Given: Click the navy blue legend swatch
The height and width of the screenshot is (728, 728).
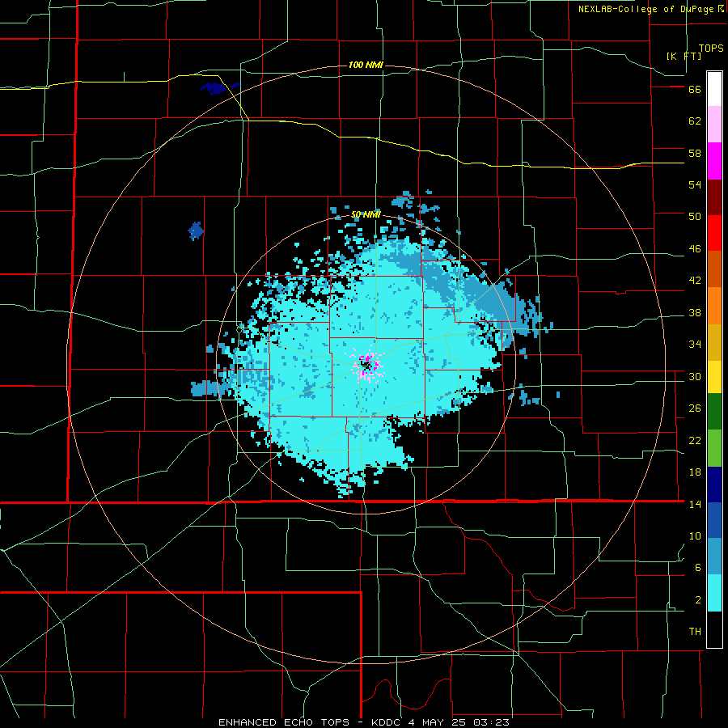Looking at the screenshot, I should point(714,485).
